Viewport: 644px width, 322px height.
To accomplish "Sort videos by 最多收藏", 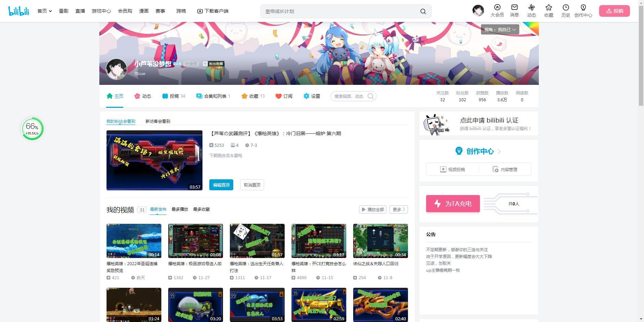I will (201, 209).
